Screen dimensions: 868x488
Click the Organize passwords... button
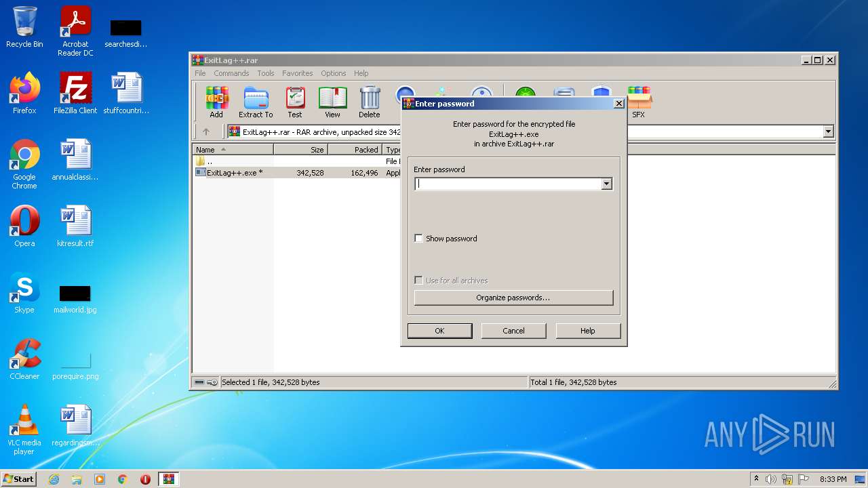click(513, 298)
